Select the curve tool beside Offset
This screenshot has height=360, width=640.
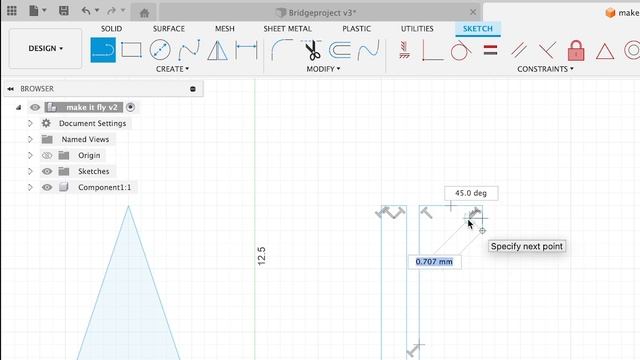point(369,50)
